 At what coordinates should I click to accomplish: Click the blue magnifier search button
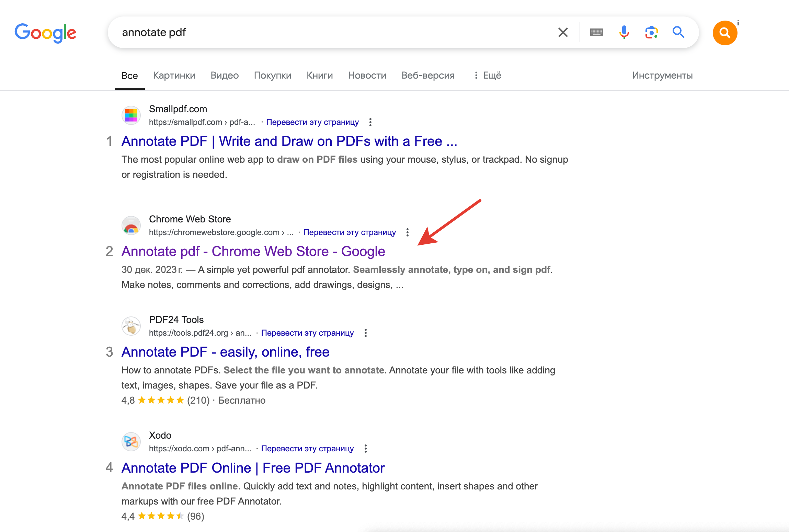pos(678,32)
